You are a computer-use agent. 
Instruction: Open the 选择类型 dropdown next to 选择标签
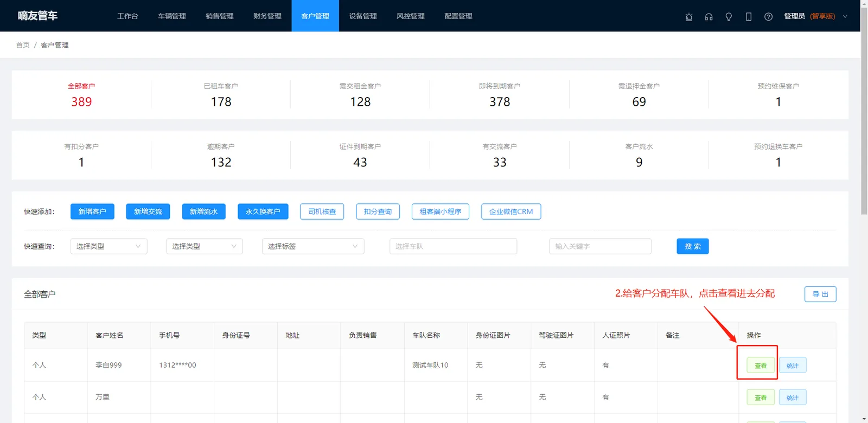click(205, 246)
